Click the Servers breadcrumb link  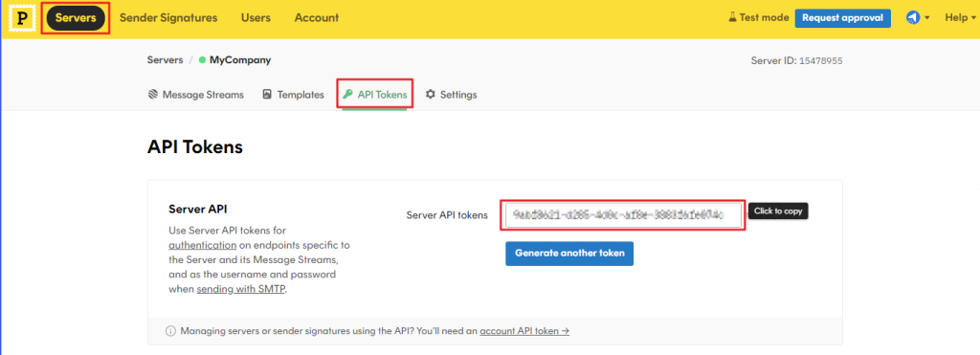click(x=165, y=60)
